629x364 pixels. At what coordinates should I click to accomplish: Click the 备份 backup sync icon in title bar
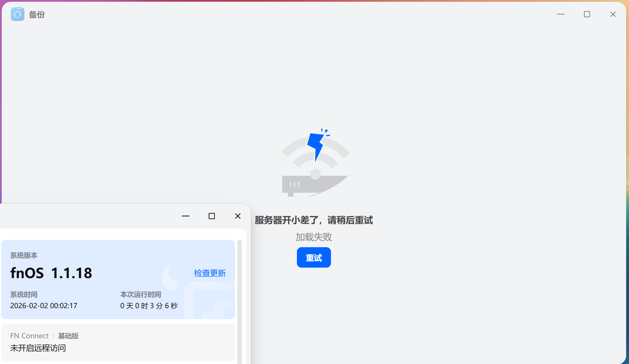tap(18, 14)
